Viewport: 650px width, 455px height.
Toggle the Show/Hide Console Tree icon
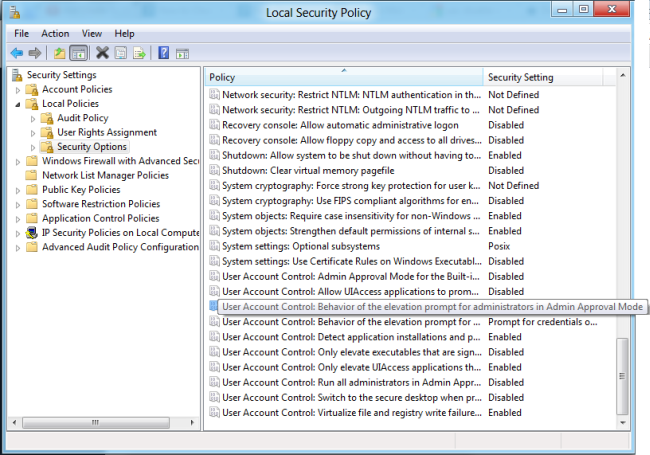(x=78, y=53)
